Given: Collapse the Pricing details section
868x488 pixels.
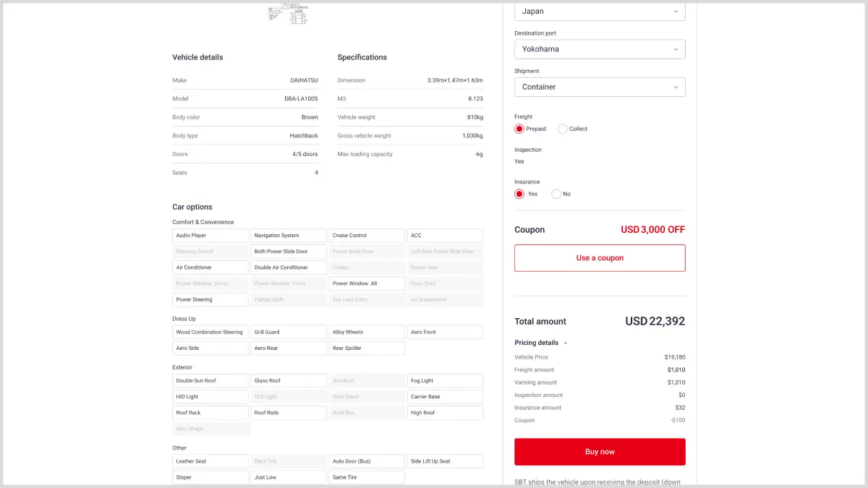Looking at the screenshot, I should 540,342.
